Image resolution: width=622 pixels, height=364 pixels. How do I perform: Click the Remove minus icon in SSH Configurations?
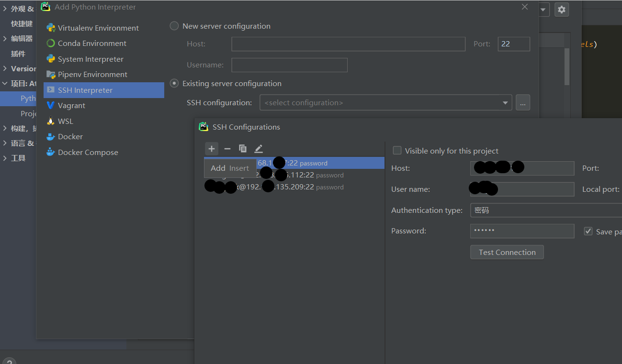[x=227, y=149]
